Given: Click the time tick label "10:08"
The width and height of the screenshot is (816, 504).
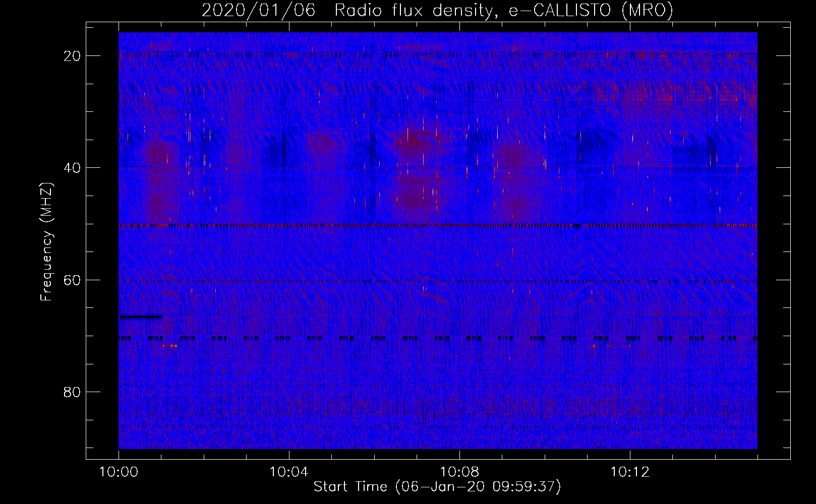Looking at the screenshot, I should (x=459, y=472).
